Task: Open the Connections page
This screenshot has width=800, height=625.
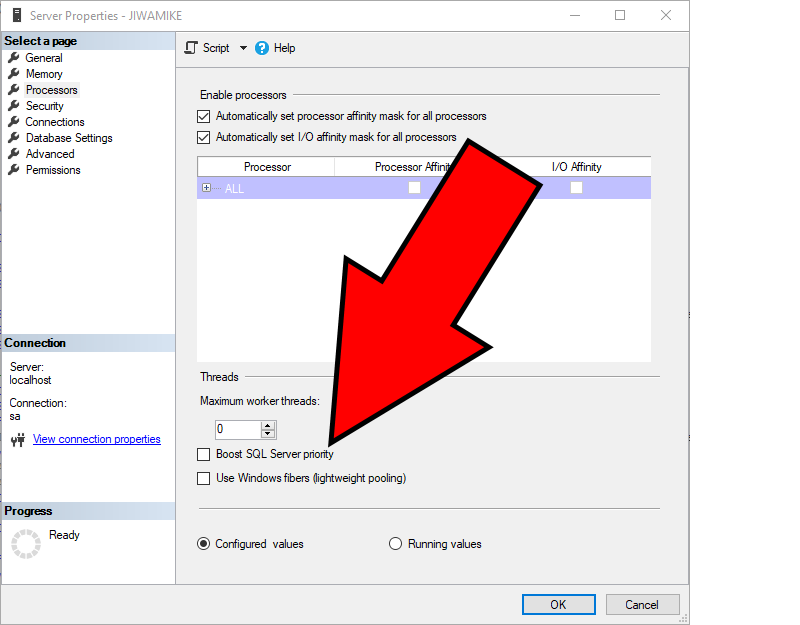Action: [55, 122]
